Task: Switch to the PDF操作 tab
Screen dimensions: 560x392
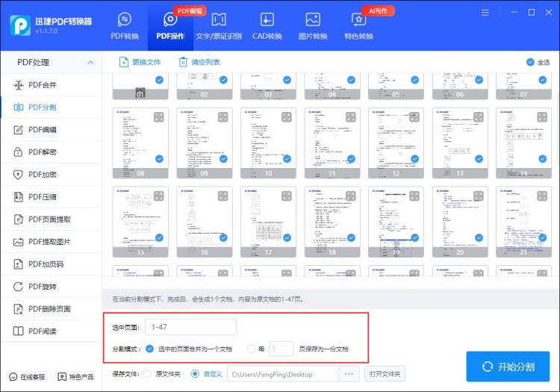Action: click(x=170, y=25)
